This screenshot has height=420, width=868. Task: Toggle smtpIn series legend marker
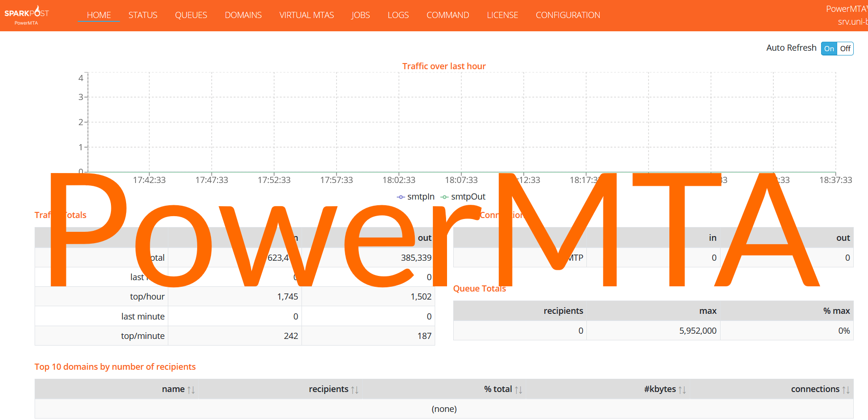[x=401, y=197]
